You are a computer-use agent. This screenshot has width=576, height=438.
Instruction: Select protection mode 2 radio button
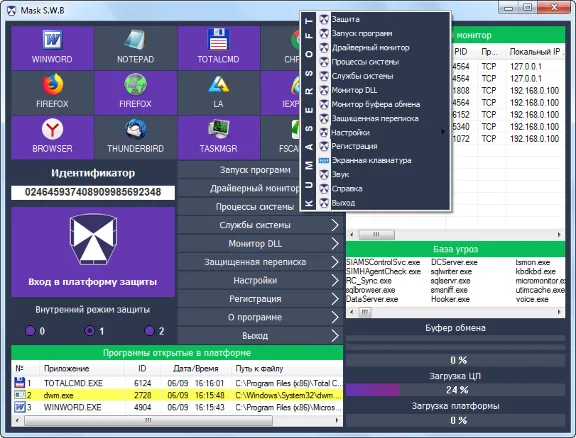tap(149, 331)
